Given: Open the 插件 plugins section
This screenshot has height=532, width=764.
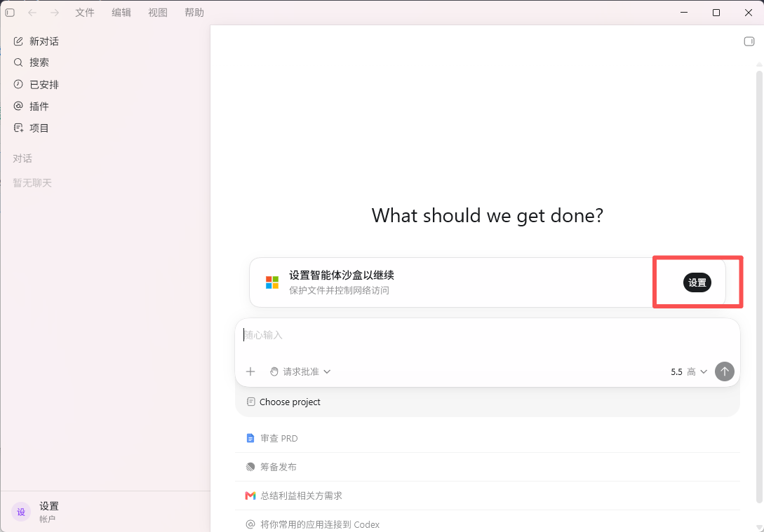Looking at the screenshot, I should pos(105,106).
